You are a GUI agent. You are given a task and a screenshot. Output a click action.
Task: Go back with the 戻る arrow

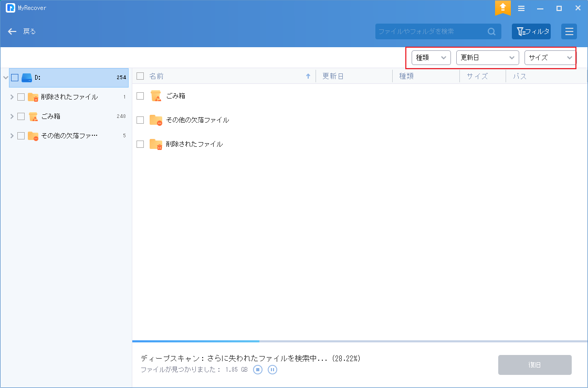pos(12,31)
